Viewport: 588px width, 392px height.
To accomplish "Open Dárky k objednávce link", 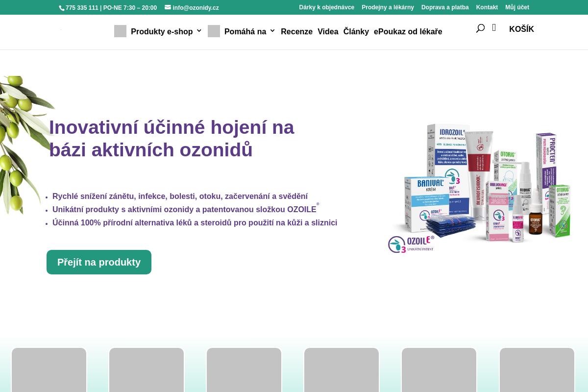I will tap(327, 7).
